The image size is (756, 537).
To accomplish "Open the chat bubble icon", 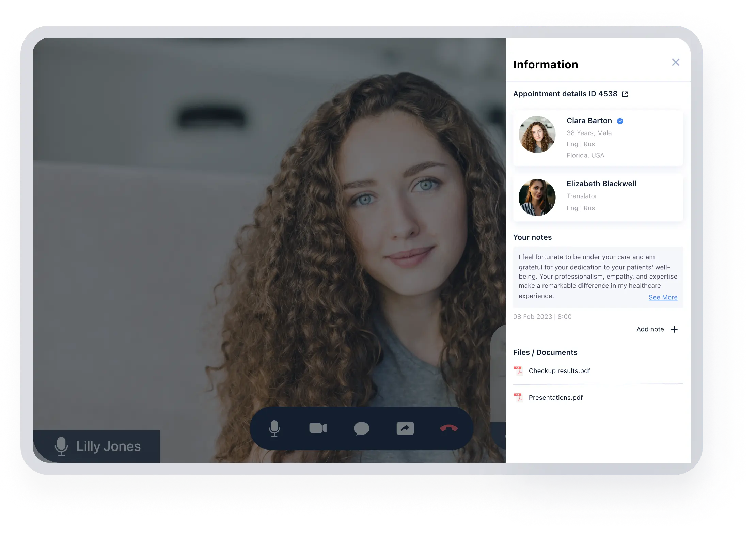I will coord(361,428).
